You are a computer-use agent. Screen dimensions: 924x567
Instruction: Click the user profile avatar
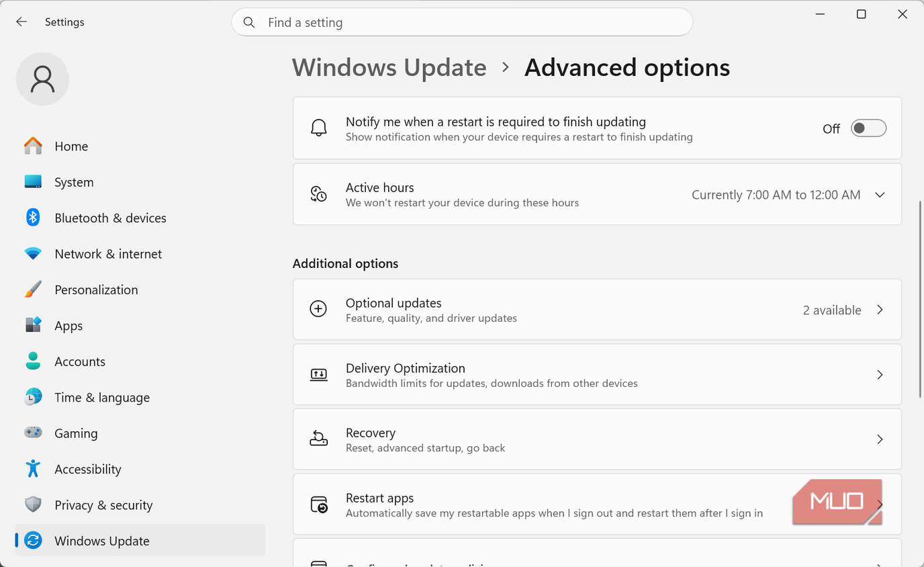42,79
